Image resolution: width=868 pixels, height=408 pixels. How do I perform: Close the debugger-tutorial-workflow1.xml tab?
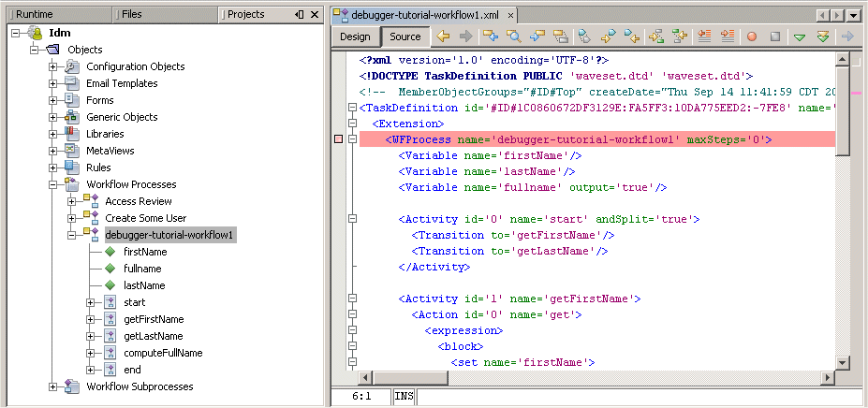[510, 16]
